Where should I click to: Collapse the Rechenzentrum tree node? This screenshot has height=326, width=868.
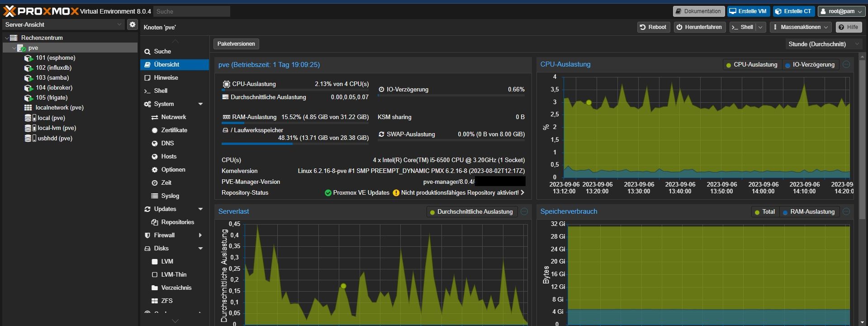[6, 38]
